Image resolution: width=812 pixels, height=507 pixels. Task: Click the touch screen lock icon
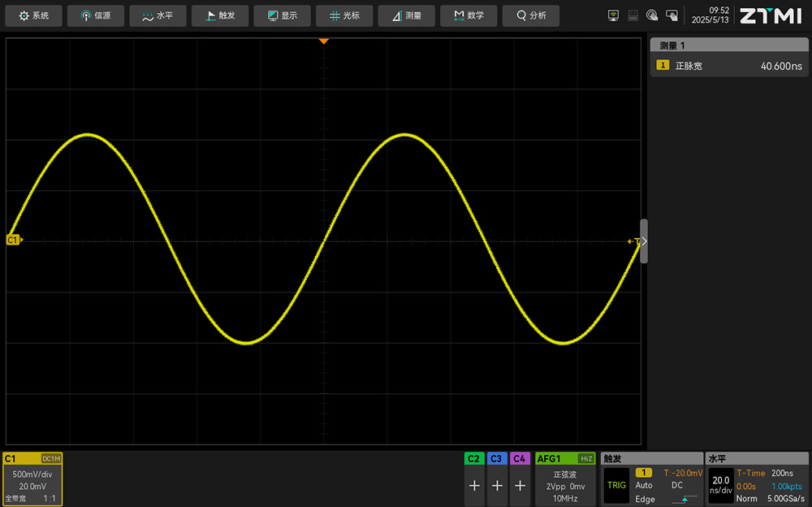point(672,15)
